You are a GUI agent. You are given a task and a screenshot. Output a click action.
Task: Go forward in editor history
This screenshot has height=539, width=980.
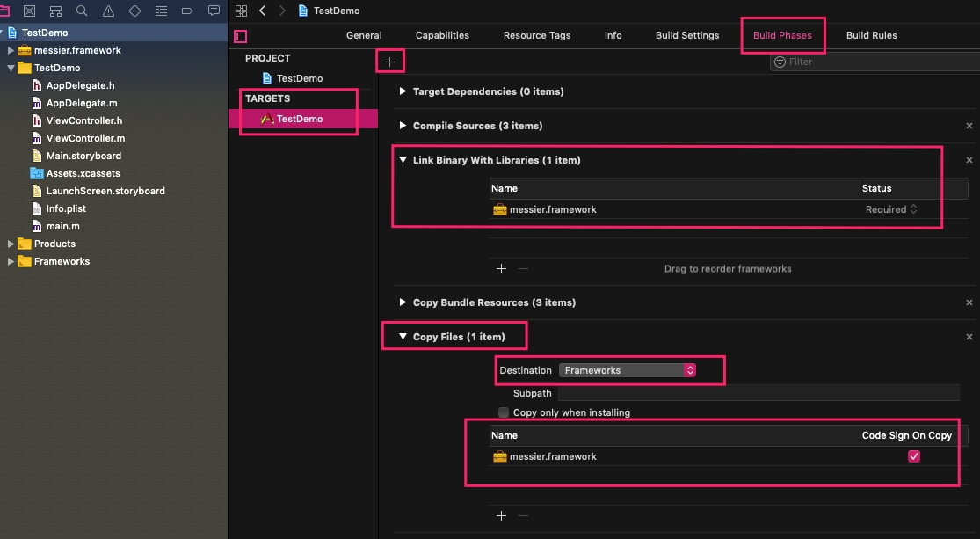pyautogui.click(x=282, y=11)
